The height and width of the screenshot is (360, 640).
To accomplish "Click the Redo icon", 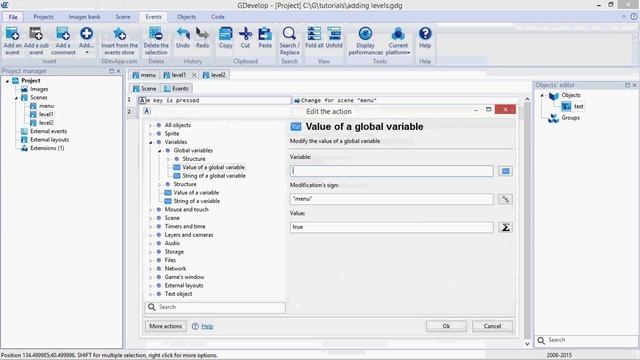I will [x=202, y=34].
